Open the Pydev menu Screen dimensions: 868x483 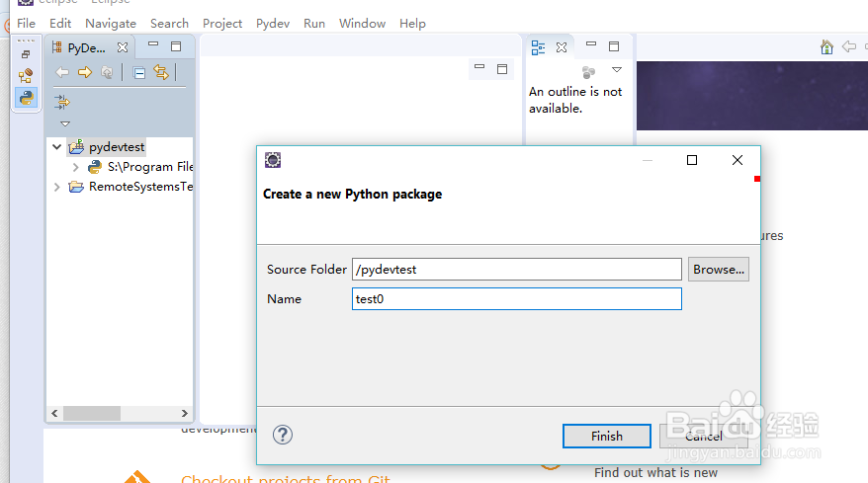(273, 24)
